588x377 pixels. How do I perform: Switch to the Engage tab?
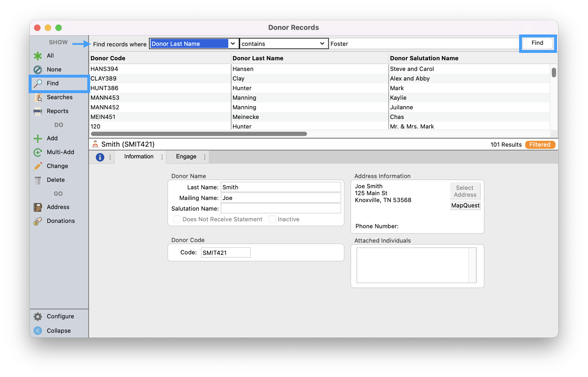click(x=186, y=157)
